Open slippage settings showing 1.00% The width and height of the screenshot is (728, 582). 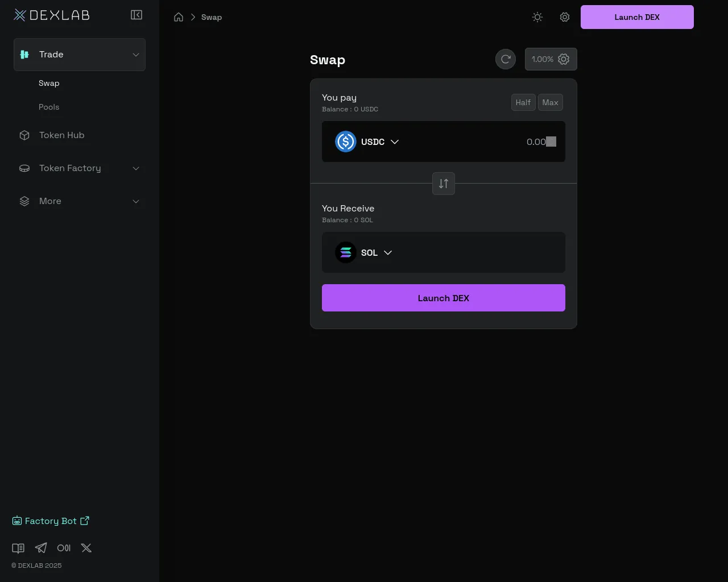pos(551,59)
